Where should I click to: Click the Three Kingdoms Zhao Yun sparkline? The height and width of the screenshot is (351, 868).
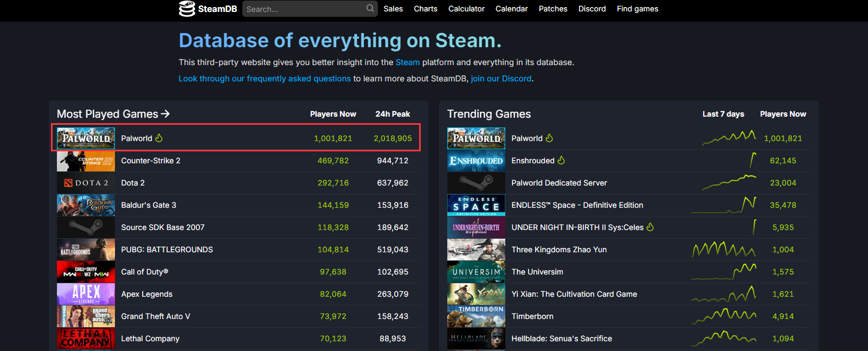click(x=723, y=250)
